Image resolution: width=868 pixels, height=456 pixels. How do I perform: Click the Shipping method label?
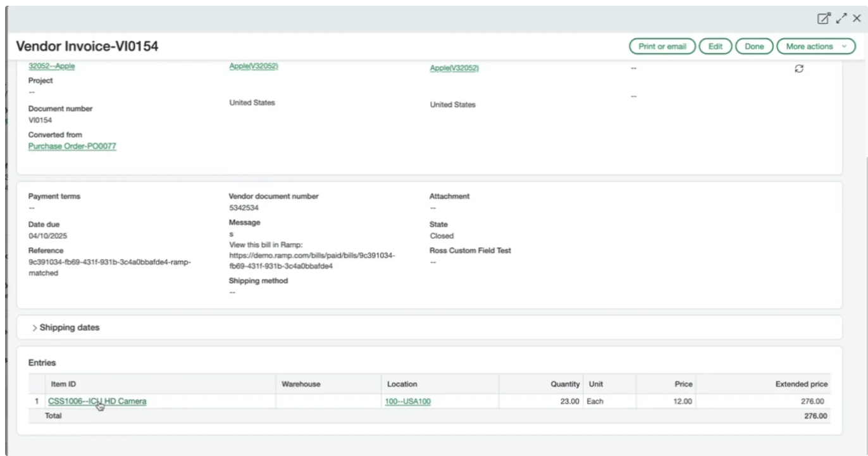coord(258,281)
